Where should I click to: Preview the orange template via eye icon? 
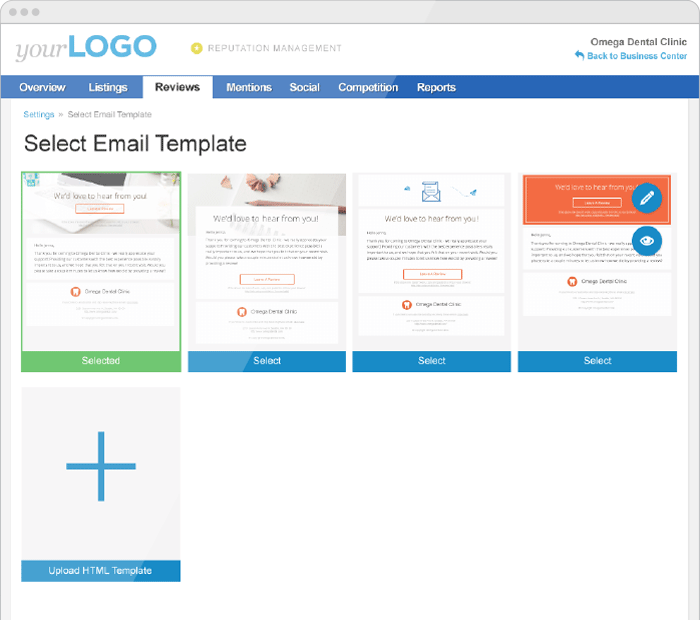pos(646,241)
